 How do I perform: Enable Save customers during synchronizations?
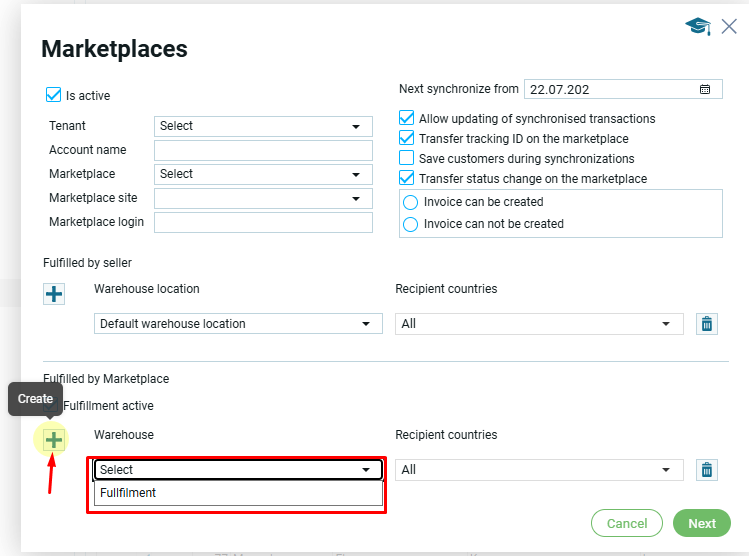407,158
